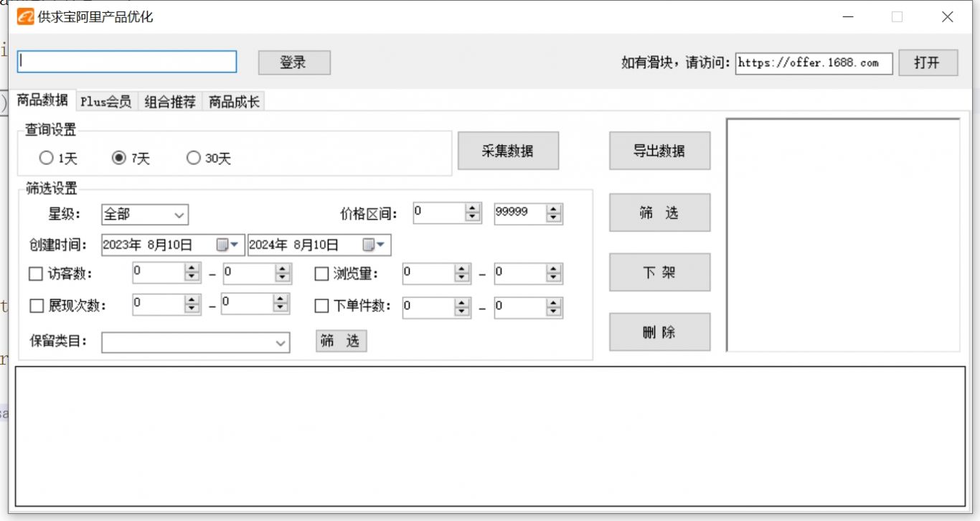Enable the 展现次数 checkbox
Image resolution: width=980 pixels, height=521 pixels.
(37, 306)
